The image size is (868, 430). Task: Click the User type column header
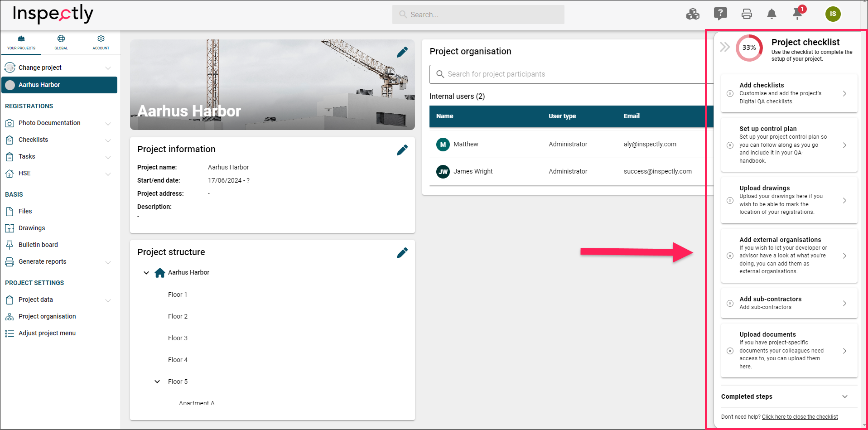562,116
